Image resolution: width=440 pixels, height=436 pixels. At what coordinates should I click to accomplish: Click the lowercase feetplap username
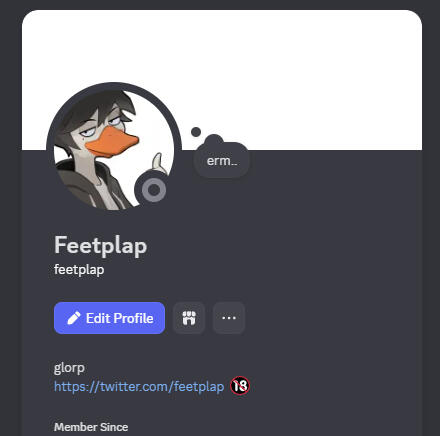79,270
